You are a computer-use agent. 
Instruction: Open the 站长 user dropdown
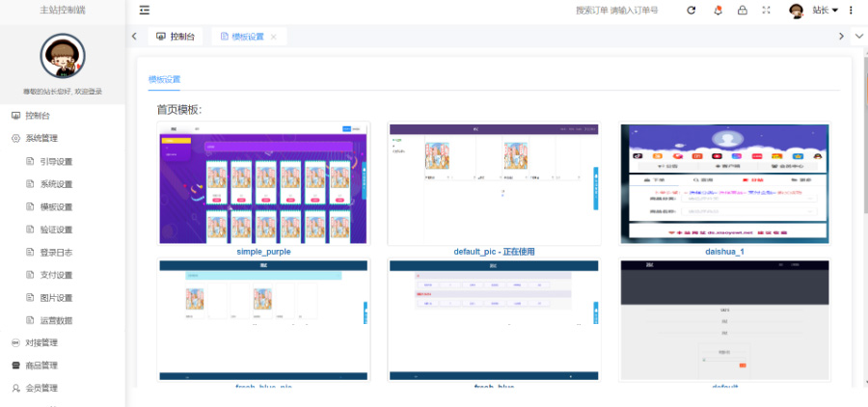tap(823, 11)
